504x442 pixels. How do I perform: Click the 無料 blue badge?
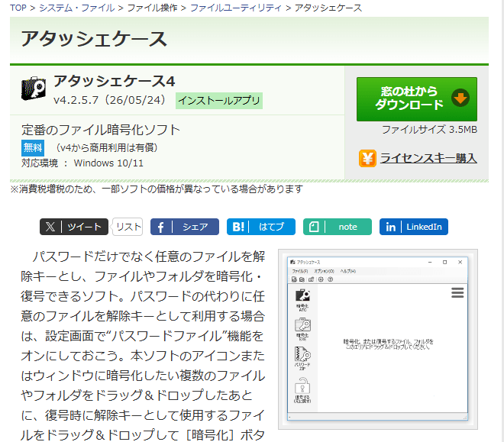(33, 148)
